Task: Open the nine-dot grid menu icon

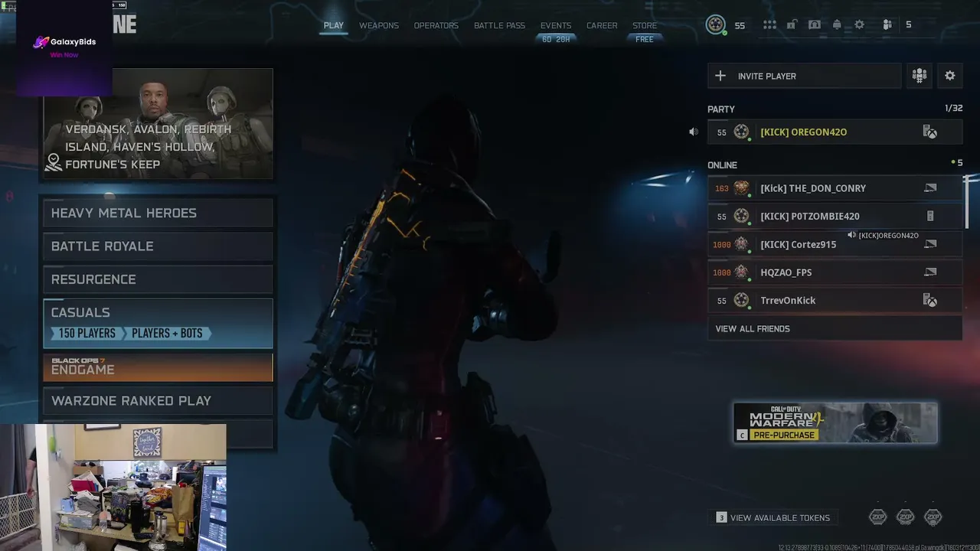Action: tap(769, 25)
